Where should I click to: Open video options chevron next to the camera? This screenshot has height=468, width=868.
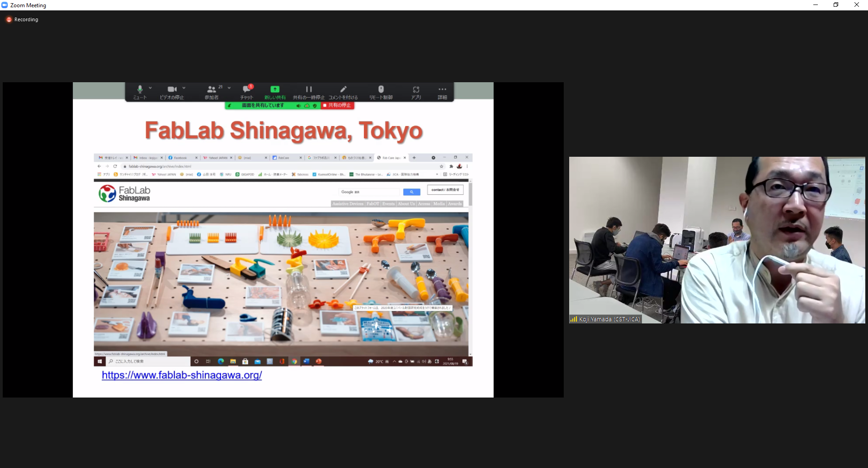point(184,88)
